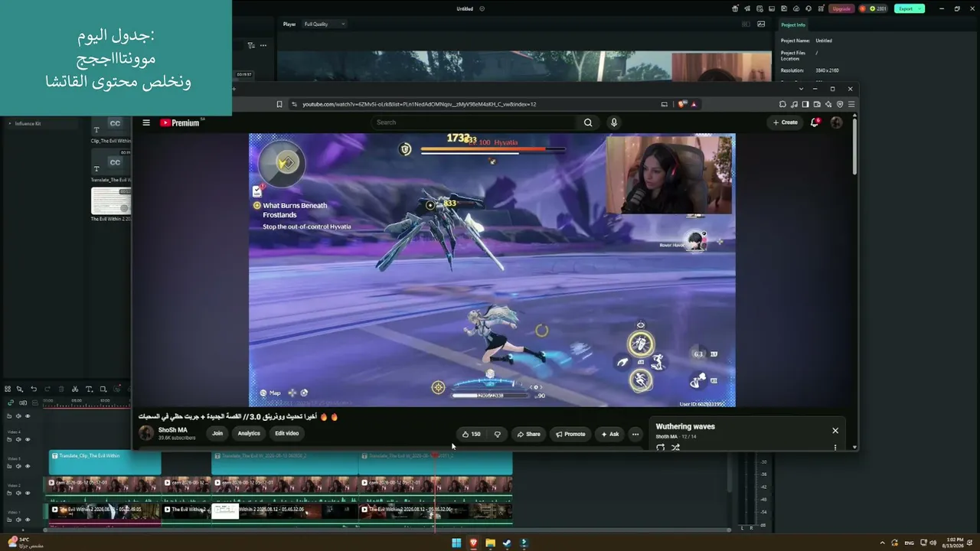The height and width of the screenshot is (551, 980).
Task: Click the Edit video button
Action: pos(287,433)
